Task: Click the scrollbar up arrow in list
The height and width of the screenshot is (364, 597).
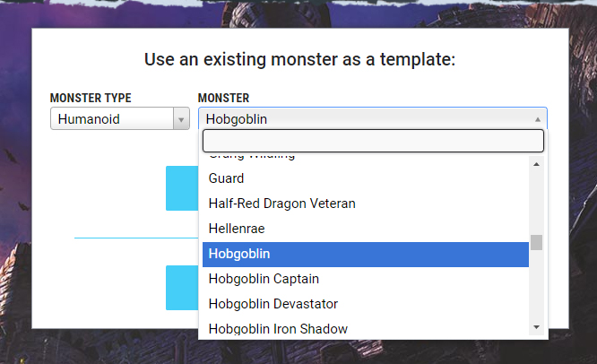Action: [x=536, y=164]
